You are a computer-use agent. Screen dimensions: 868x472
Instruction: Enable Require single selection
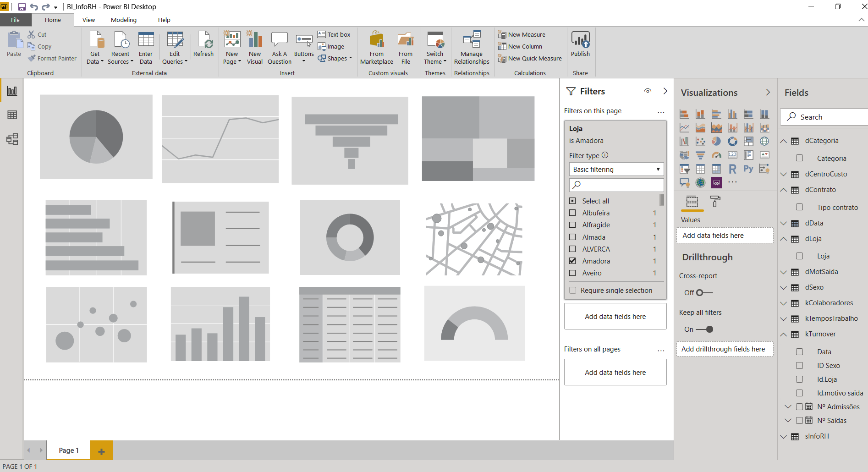coord(572,291)
